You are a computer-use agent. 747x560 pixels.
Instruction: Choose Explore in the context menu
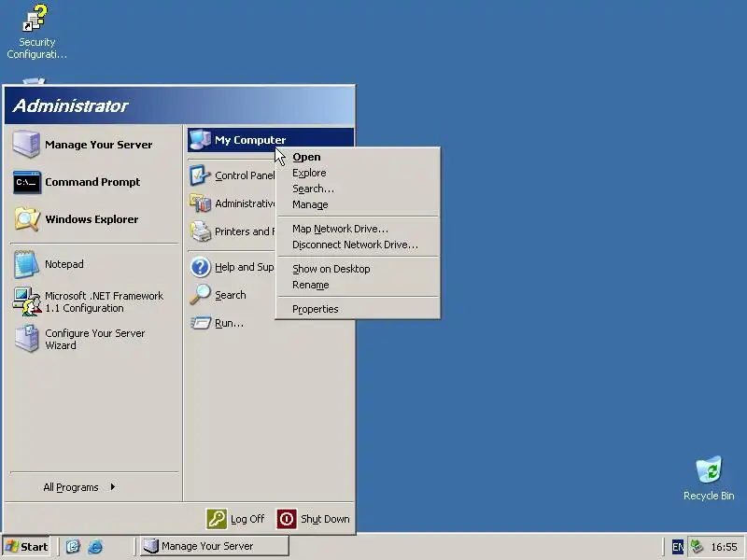[x=358, y=173]
